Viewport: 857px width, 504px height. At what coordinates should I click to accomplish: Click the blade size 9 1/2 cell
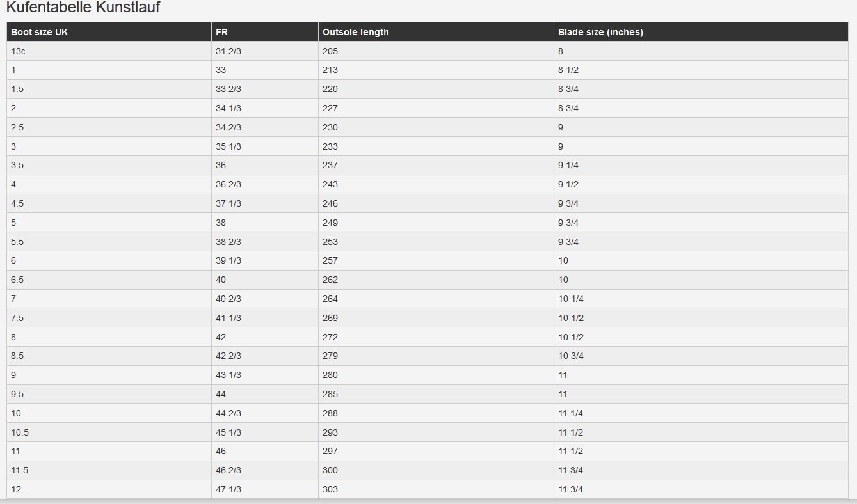(568, 184)
